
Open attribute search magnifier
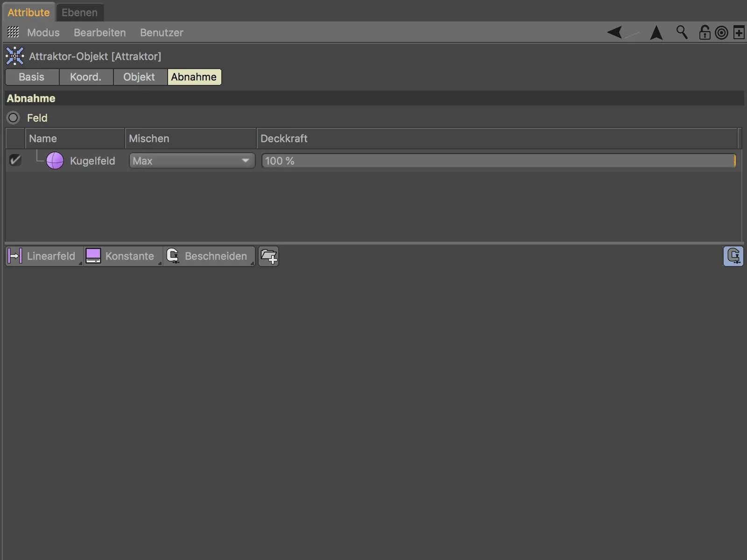tap(682, 32)
